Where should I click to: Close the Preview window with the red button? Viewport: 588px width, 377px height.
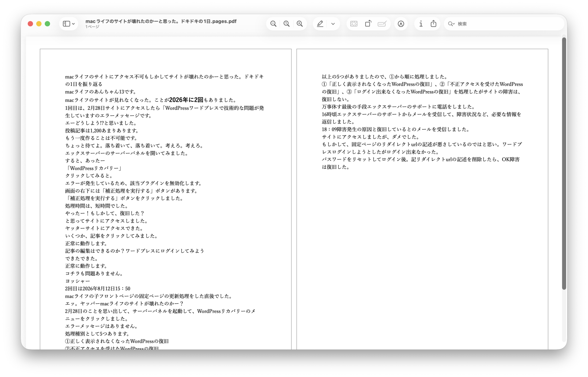pyautogui.click(x=30, y=24)
